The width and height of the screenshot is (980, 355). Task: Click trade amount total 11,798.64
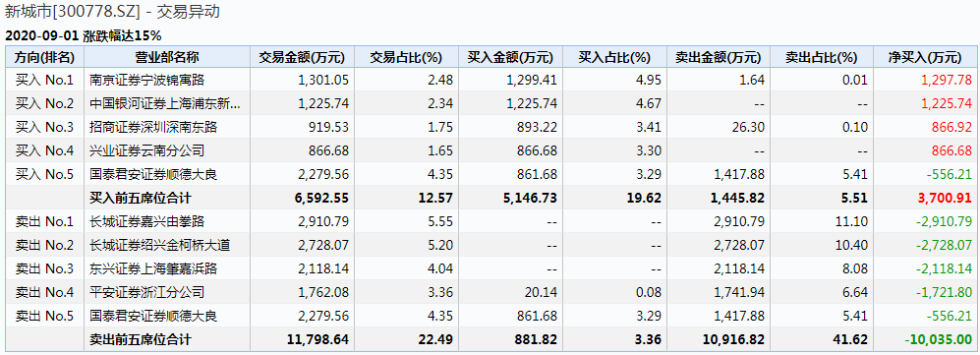[x=318, y=340]
